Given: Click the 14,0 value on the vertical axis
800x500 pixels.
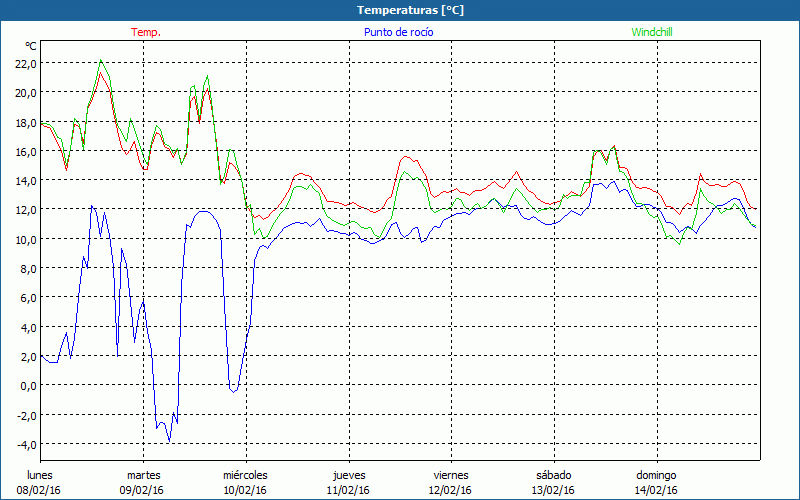Looking at the screenshot, I should pos(24,181).
